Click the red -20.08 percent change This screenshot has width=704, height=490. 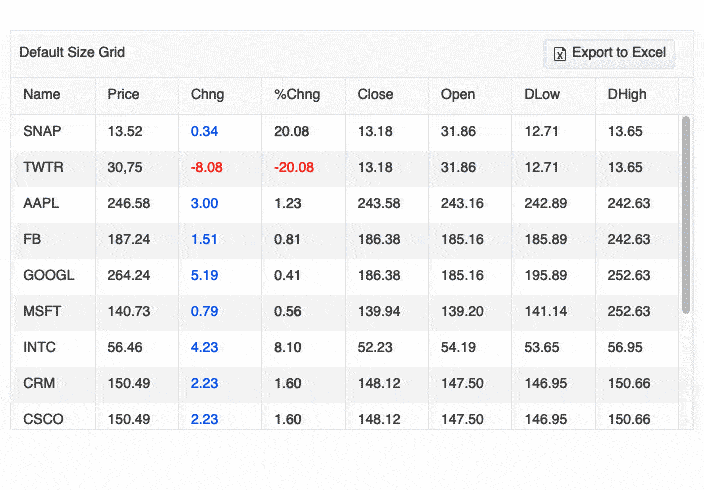pyautogui.click(x=294, y=167)
